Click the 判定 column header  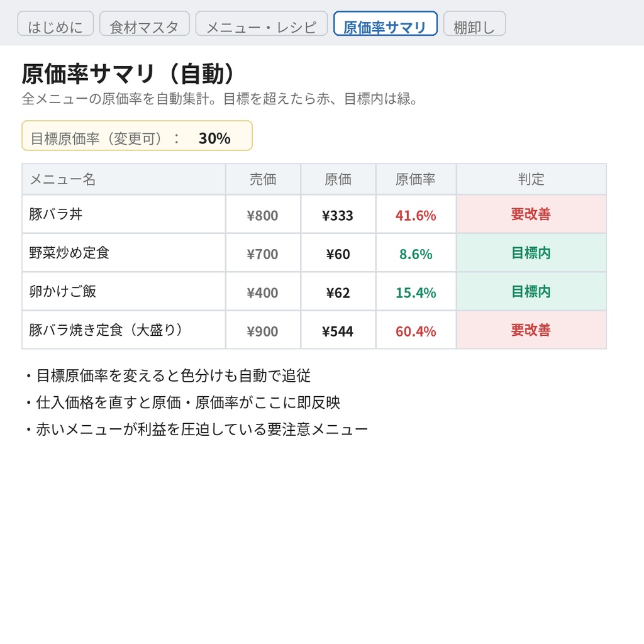(x=531, y=179)
